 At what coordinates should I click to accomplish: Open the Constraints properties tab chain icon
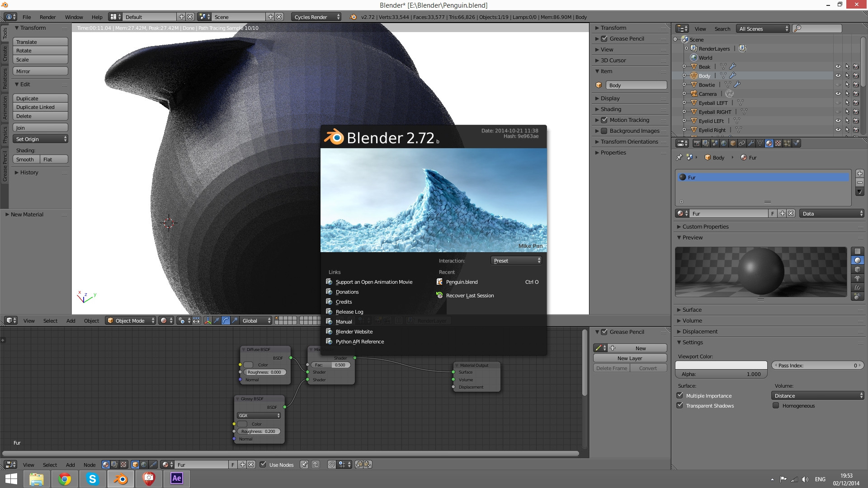coord(742,143)
